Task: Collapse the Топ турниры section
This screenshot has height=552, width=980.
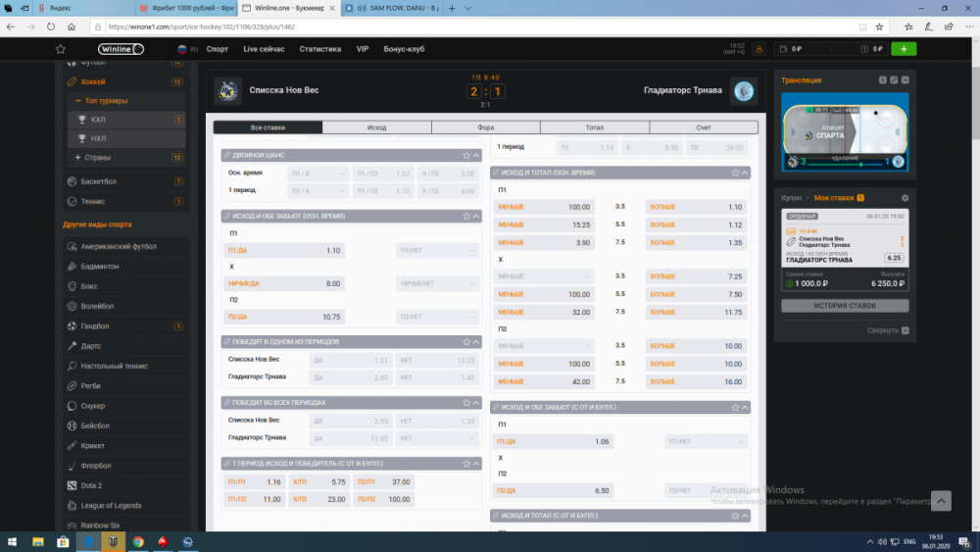Action: coord(78,100)
